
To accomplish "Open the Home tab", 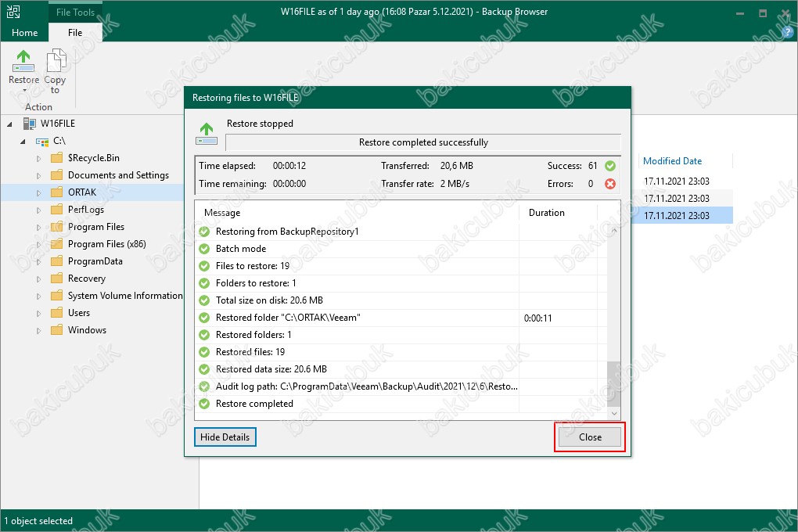I will [24, 33].
